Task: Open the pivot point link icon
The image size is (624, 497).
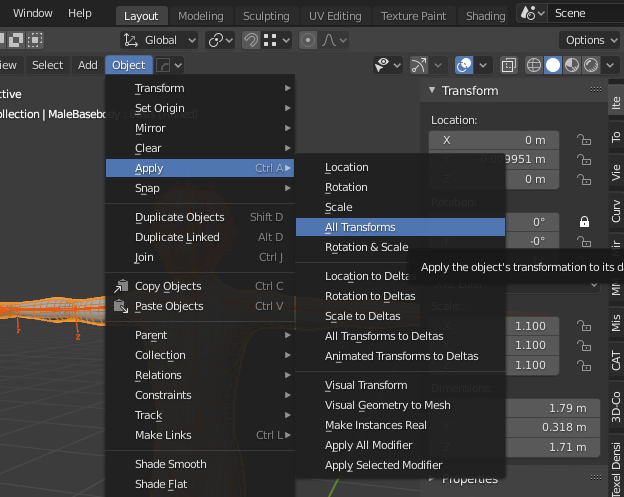Action: (220, 40)
